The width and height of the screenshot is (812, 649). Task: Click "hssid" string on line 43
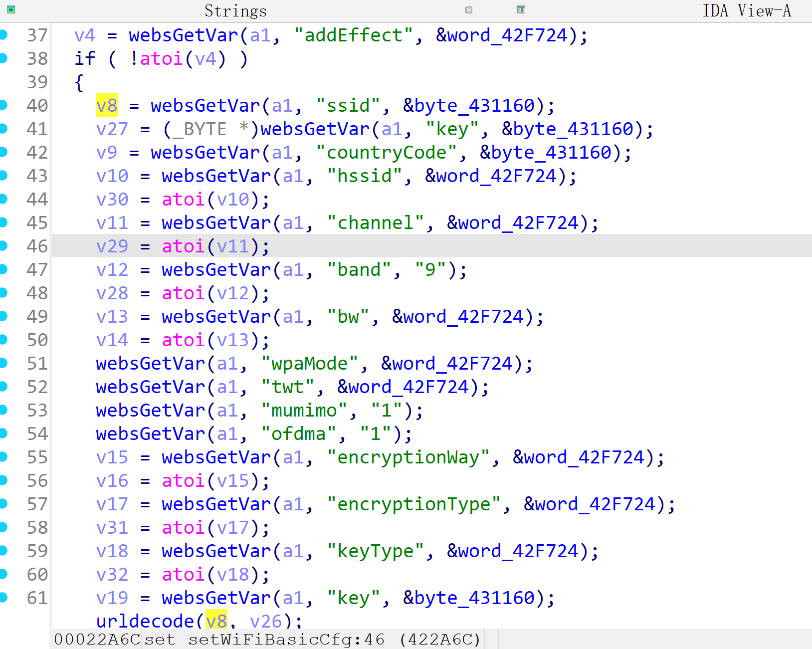point(365,176)
